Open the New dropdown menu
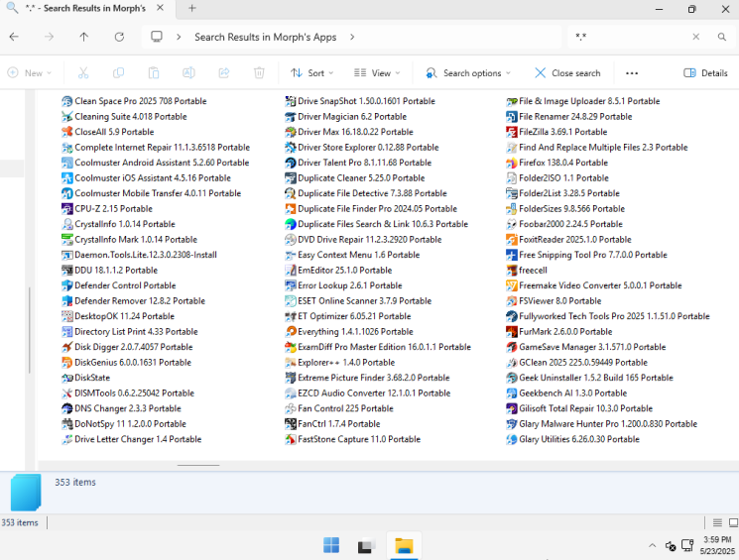739x560 pixels. (x=29, y=73)
